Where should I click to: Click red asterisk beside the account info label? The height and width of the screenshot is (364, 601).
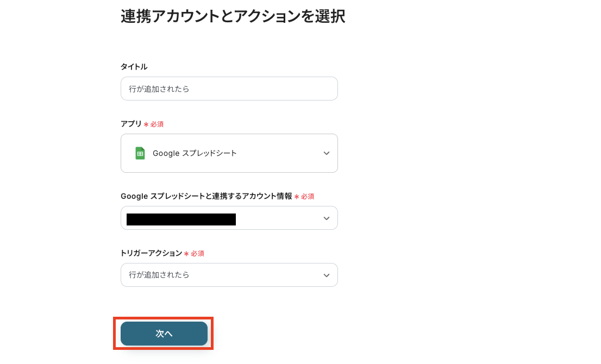point(296,197)
